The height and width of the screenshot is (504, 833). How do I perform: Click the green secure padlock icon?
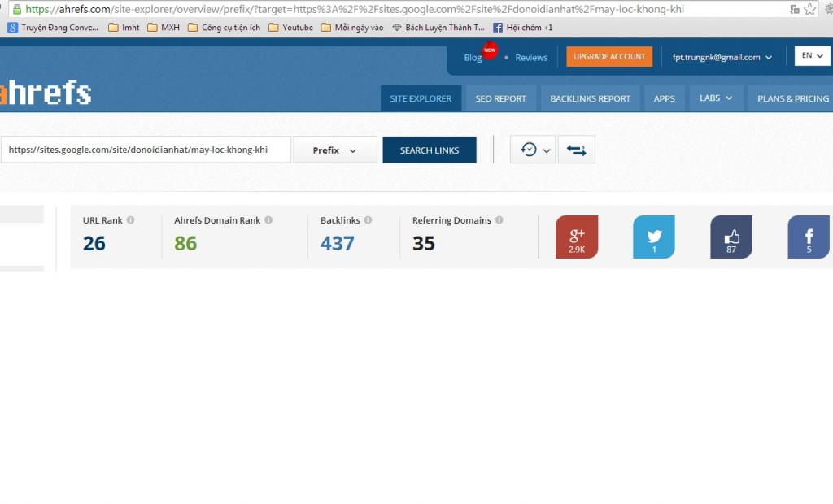[x=17, y=9]
